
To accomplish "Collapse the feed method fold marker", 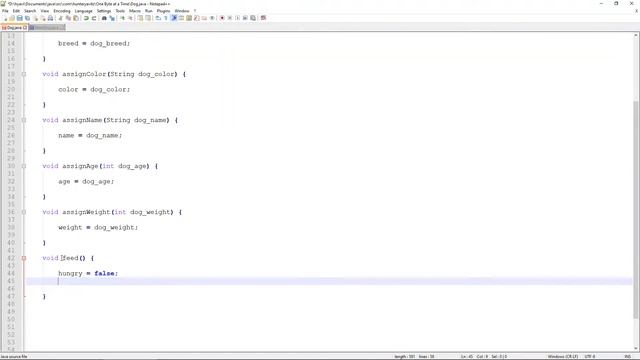I will (24, 258).
